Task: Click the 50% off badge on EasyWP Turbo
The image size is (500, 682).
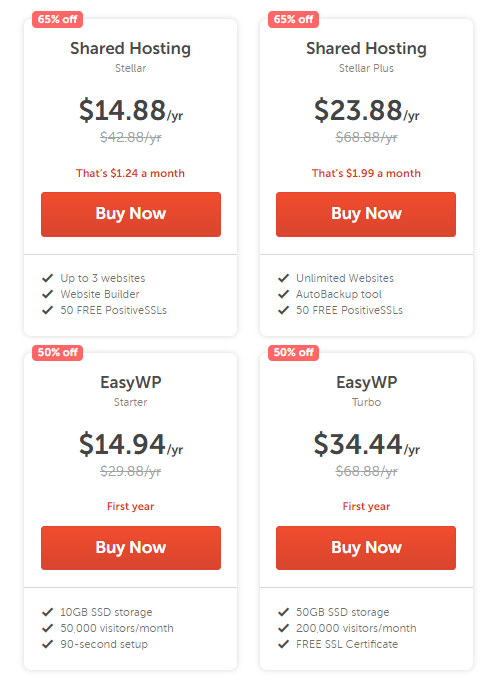Action: (x=293, y=352)
